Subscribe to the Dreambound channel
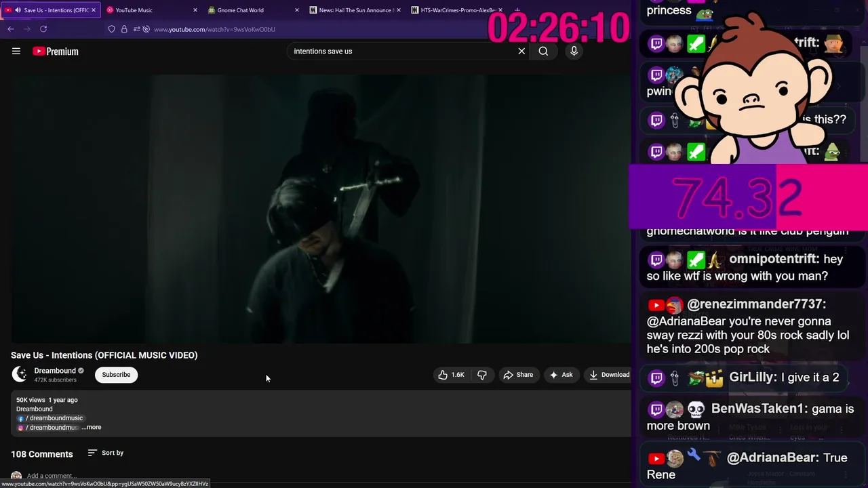 click(116, 375)
